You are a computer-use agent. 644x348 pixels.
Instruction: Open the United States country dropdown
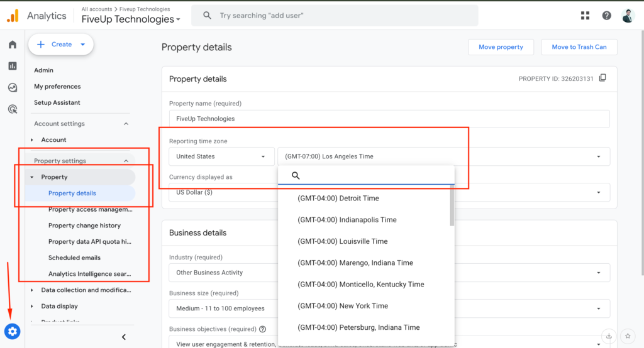click(x=222, y=156)
